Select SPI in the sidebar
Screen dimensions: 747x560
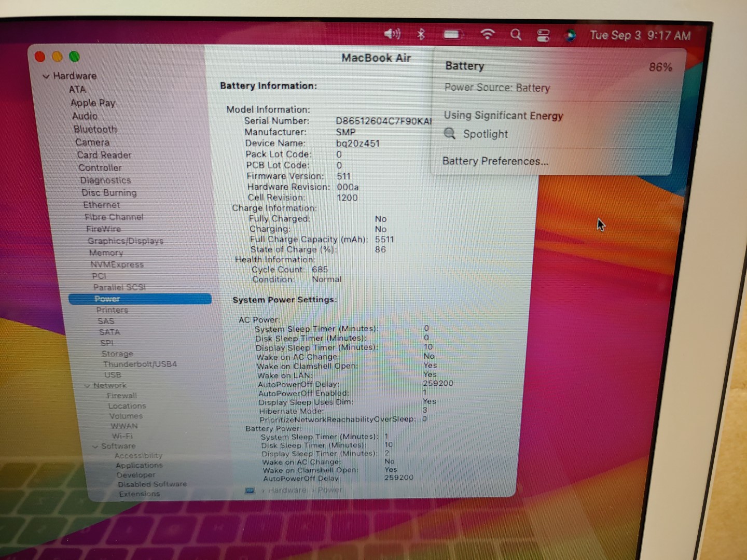107,343
